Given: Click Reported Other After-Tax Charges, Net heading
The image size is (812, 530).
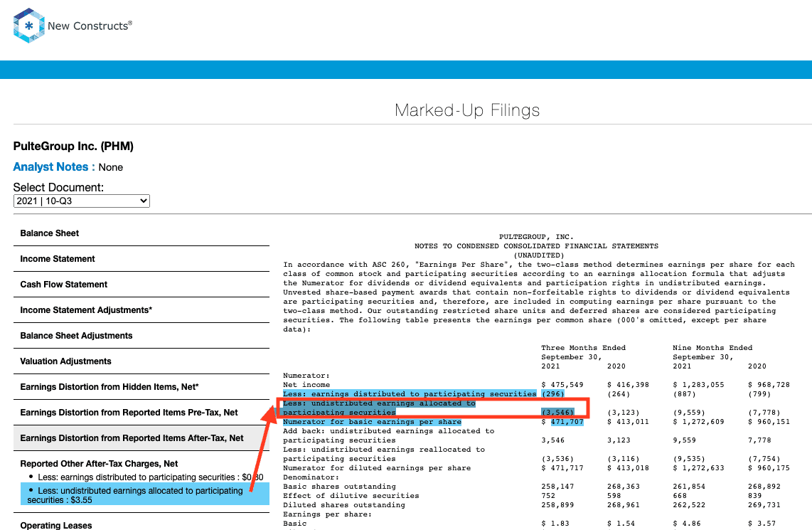Looking at the screenshot, I should click(99, 464).
